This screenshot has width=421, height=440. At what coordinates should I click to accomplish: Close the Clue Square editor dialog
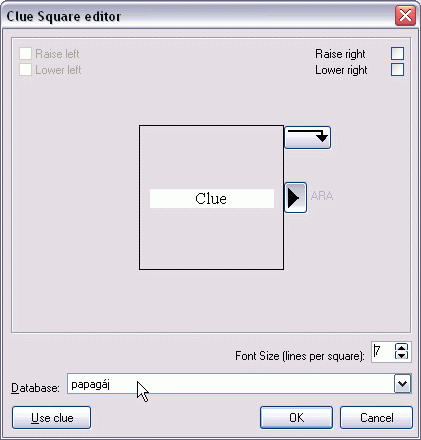tap(405, 15)
